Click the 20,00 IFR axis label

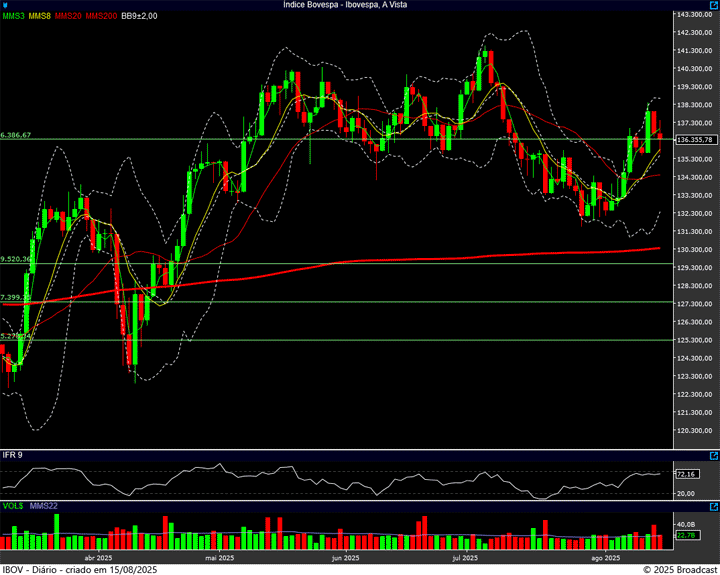(x=686, y=493)
